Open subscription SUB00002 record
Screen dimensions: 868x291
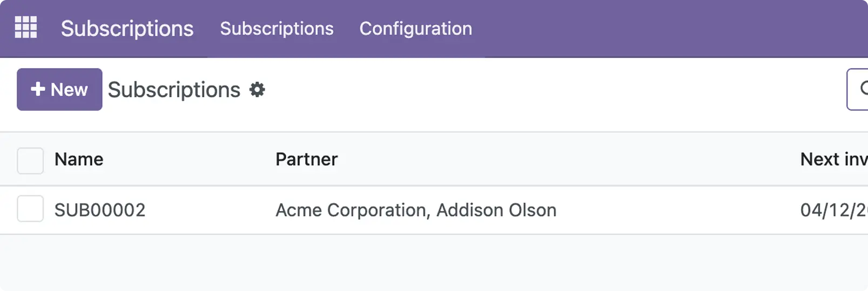click(100, 210)
